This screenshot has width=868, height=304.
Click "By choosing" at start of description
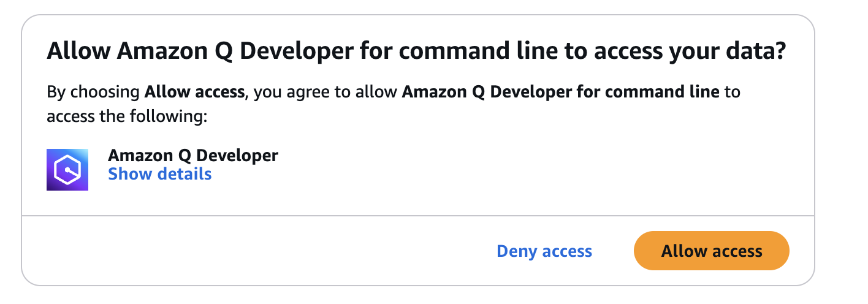94,93
